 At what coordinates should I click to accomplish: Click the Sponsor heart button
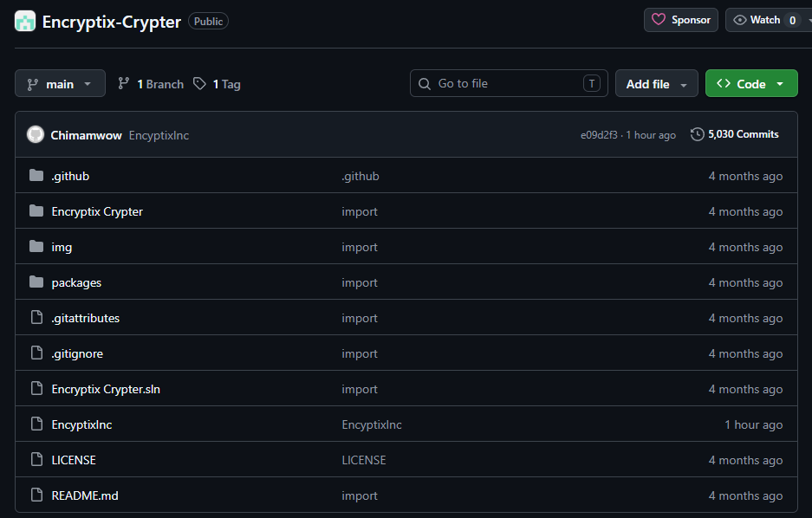681,20
